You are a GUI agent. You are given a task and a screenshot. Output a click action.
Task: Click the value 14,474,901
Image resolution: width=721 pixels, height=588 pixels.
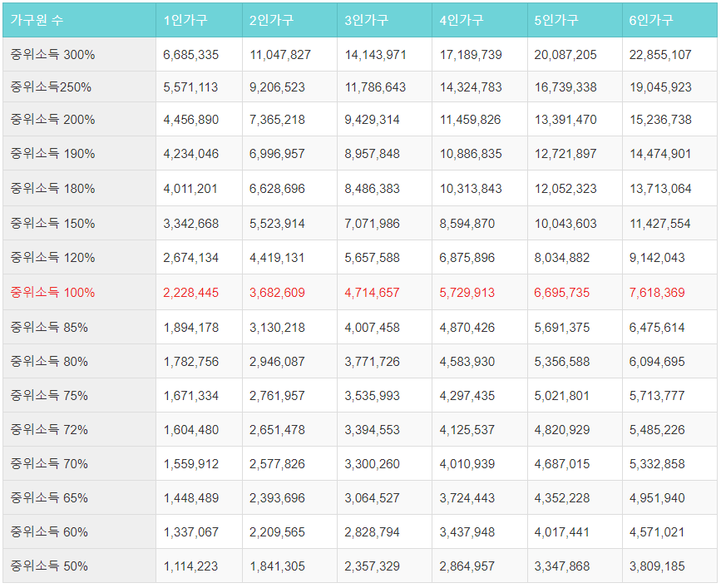[x=660, y=154]
